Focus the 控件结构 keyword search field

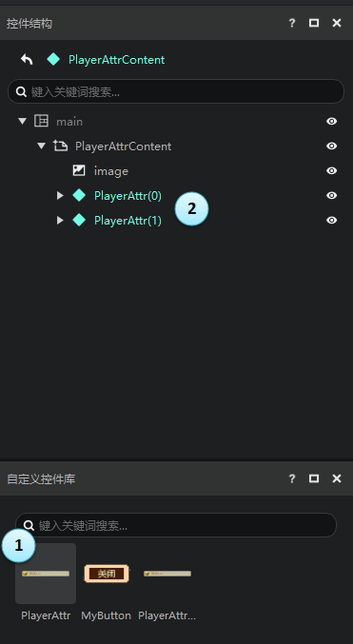point(176,91)
